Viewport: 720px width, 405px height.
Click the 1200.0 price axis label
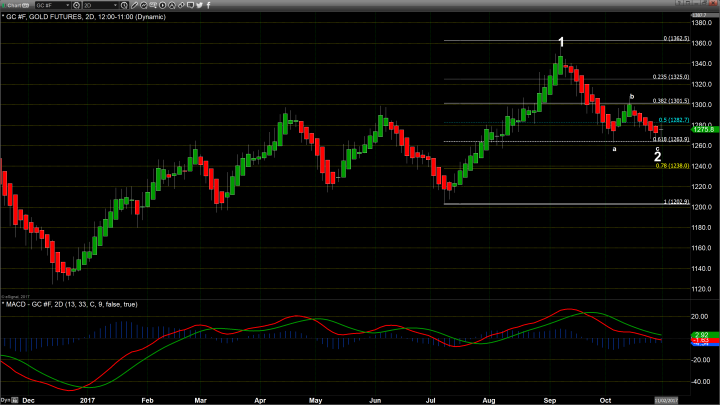click(x=702, y=207)
